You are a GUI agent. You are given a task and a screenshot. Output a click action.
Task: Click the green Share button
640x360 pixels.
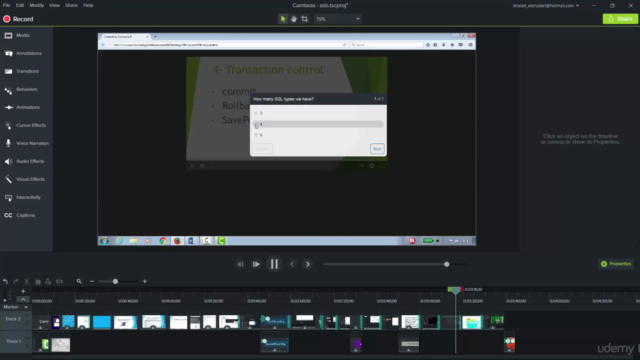620,19
